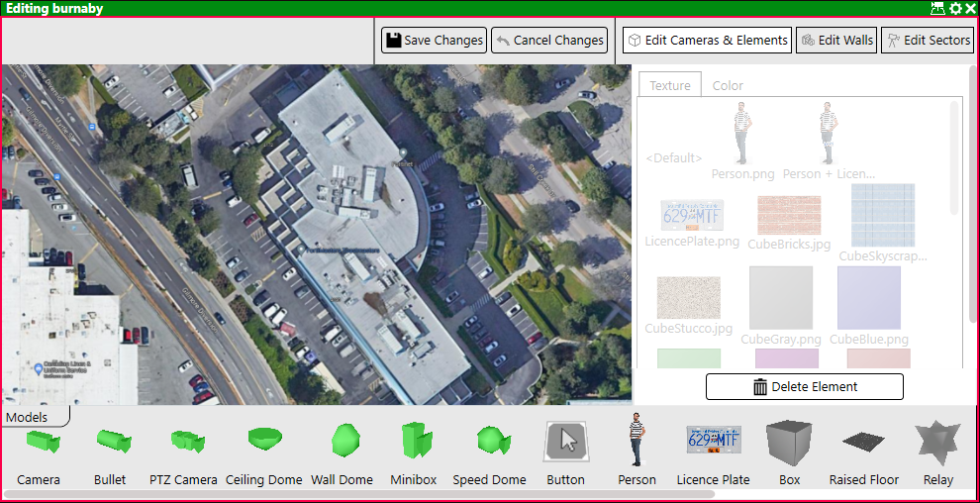Save Changes to the map
980x503 pixels.
[x=434, y=40]
